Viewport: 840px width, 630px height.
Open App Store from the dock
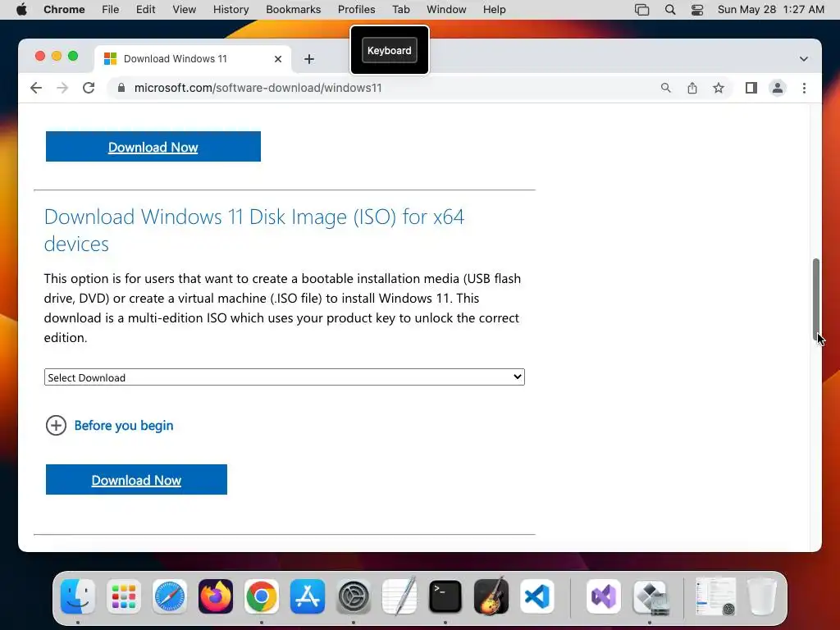[x=308, y=596]
